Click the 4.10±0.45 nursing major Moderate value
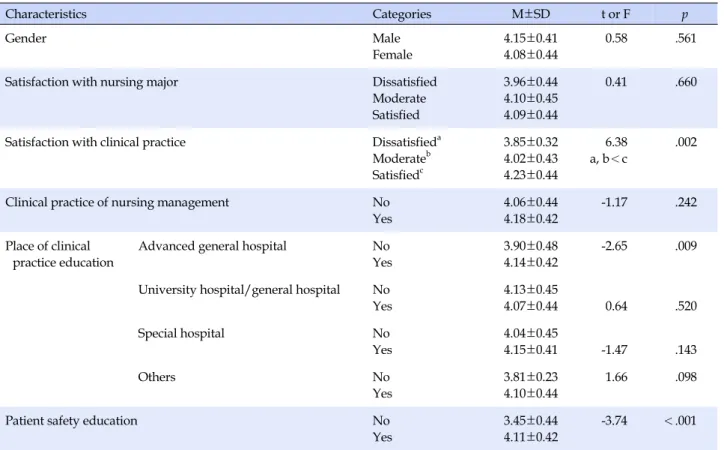 click(x=531, y=98)
